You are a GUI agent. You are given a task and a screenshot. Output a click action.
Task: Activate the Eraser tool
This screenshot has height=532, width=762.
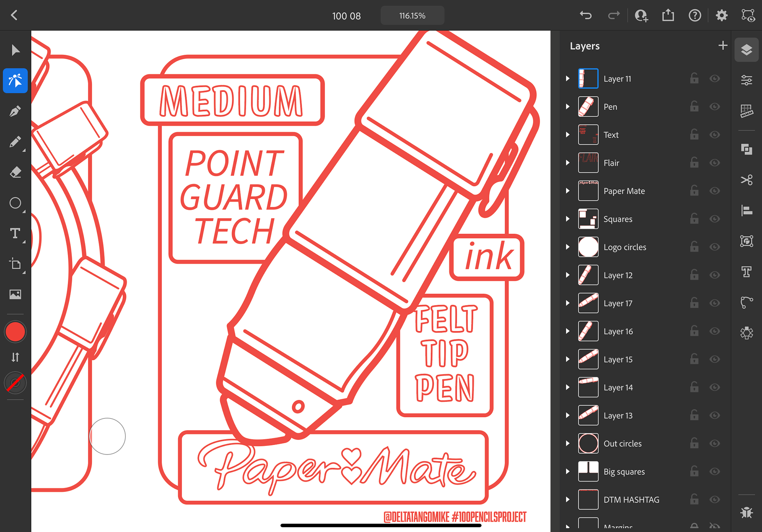point(15,172)
